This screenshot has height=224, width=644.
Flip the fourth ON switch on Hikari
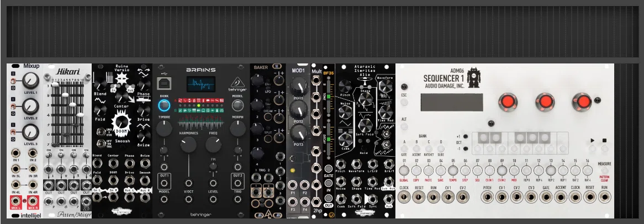tap(86, 156)
